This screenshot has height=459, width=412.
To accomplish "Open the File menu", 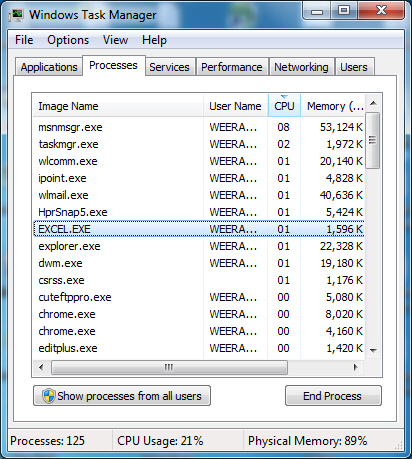I will click(x=24, y=40).
